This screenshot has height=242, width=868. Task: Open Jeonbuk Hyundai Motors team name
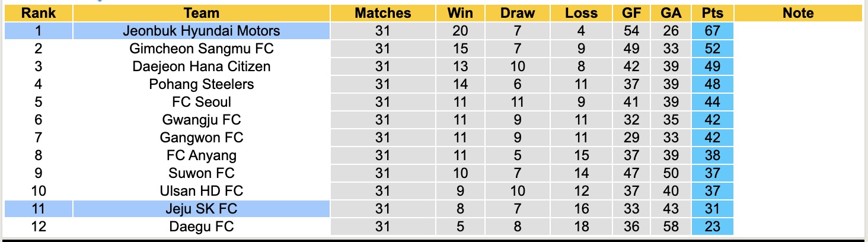(202, 31)
